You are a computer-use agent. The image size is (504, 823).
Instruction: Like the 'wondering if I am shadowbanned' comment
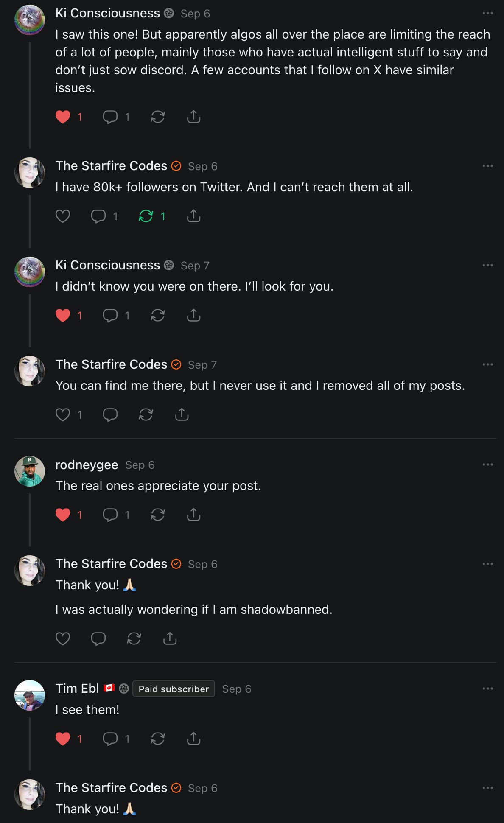point(63,638)
